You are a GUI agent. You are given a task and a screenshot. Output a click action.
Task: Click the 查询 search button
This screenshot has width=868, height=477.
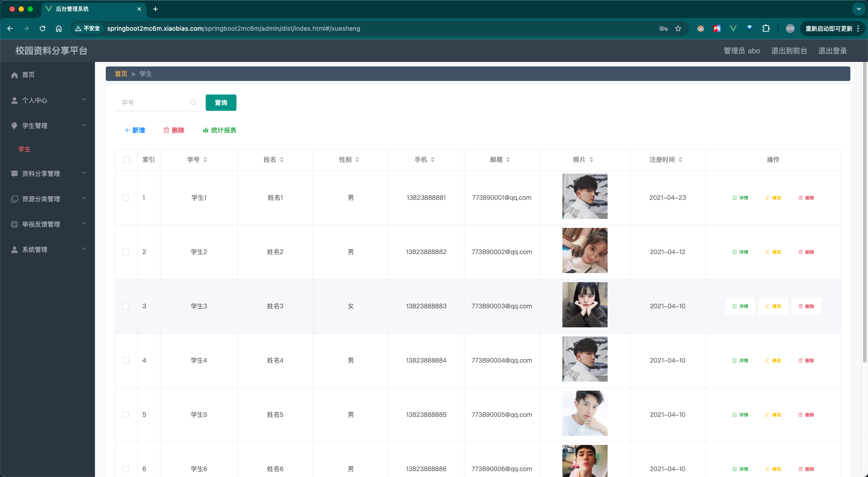point(221,103)
